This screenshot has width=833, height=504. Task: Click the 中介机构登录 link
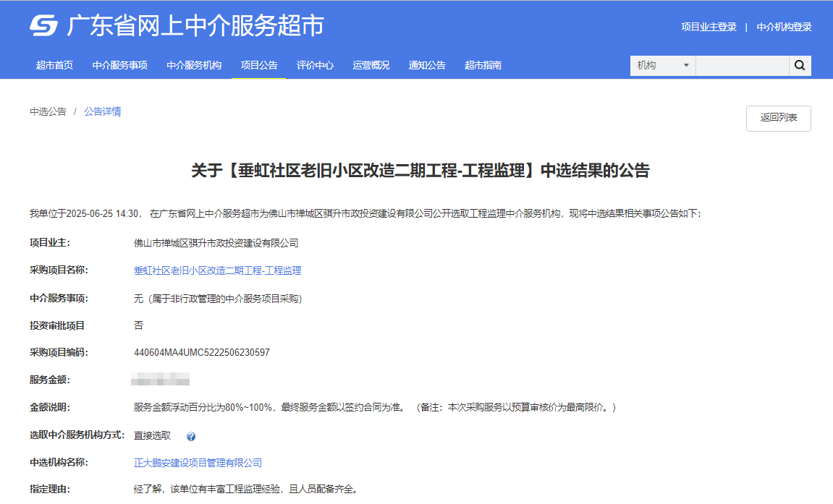click(x=784, y=27)
